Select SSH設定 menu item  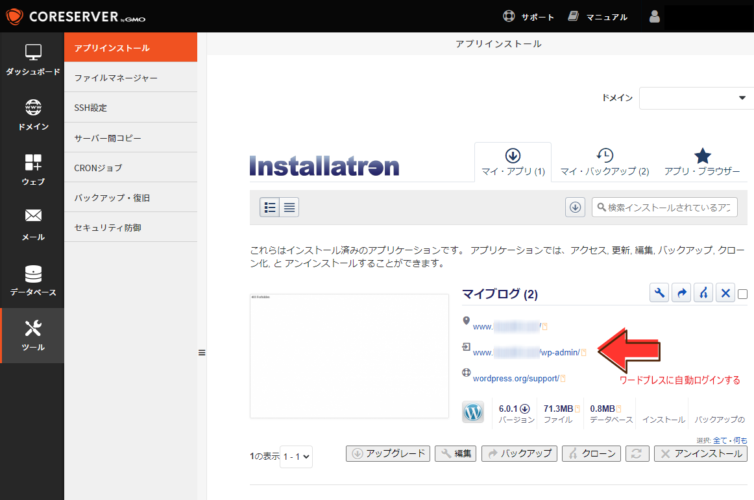pos(130,108)
